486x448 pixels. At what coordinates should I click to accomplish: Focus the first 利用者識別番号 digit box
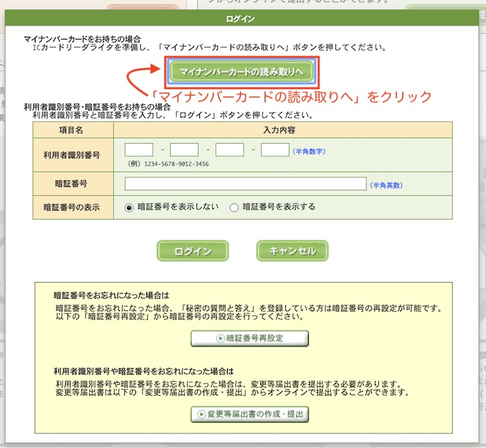click(x=139, y=150)
